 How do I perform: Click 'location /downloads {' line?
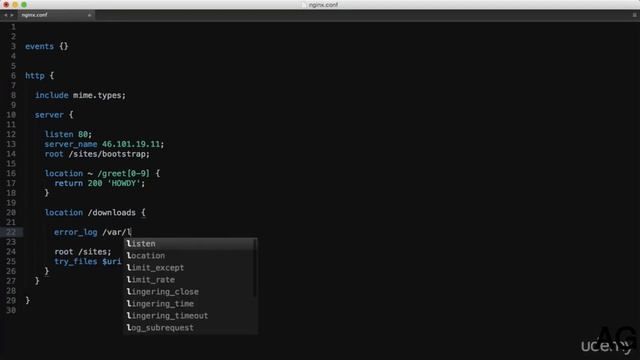(95, 213)
